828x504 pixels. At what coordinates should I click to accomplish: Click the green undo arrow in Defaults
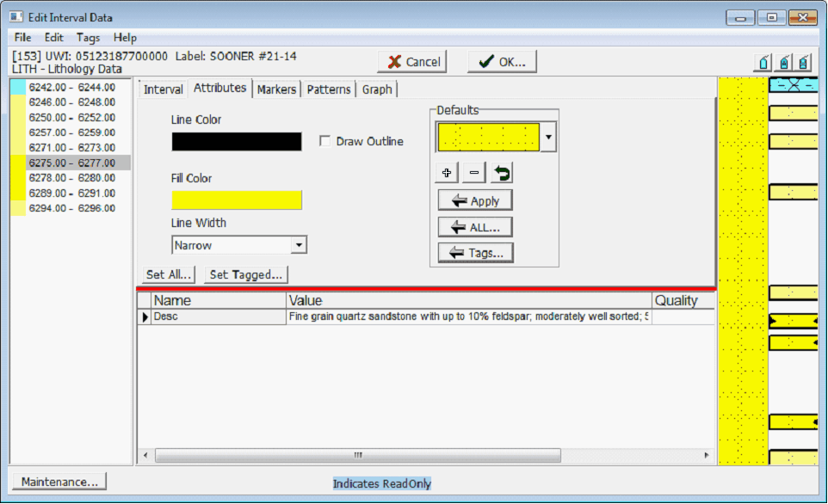tap(502, 173)
